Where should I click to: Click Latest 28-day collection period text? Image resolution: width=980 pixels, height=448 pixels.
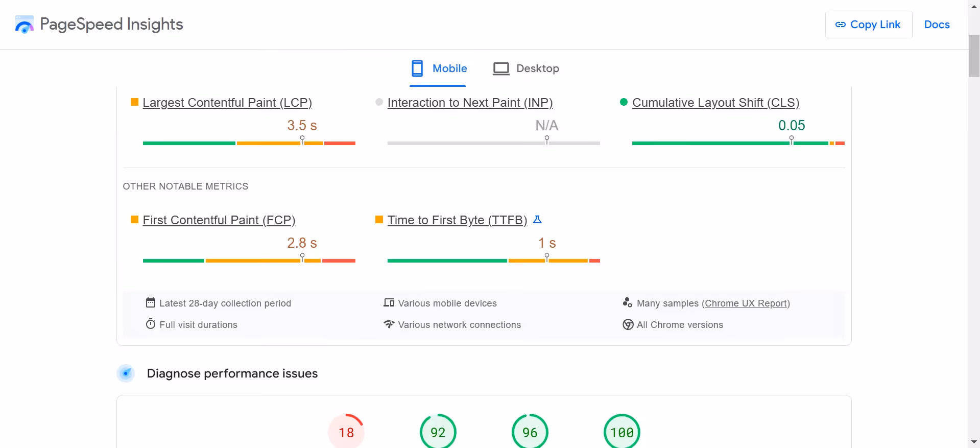click(225, 303)
